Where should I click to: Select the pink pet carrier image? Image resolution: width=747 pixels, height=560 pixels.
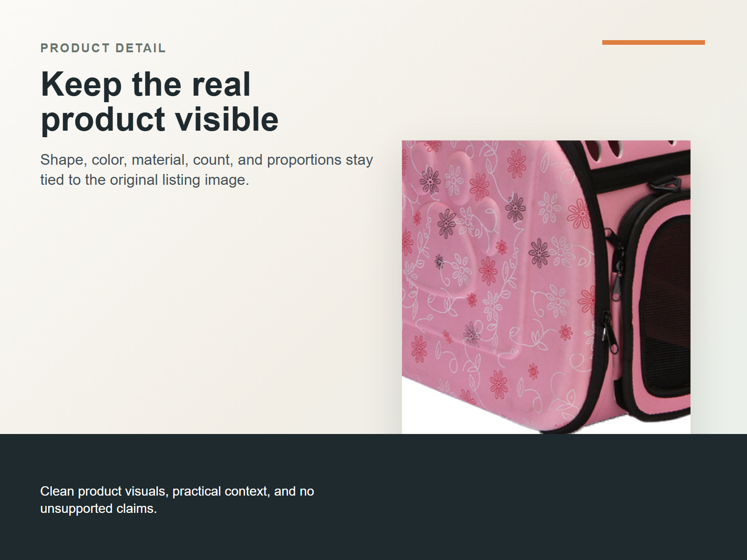point(546,287)
